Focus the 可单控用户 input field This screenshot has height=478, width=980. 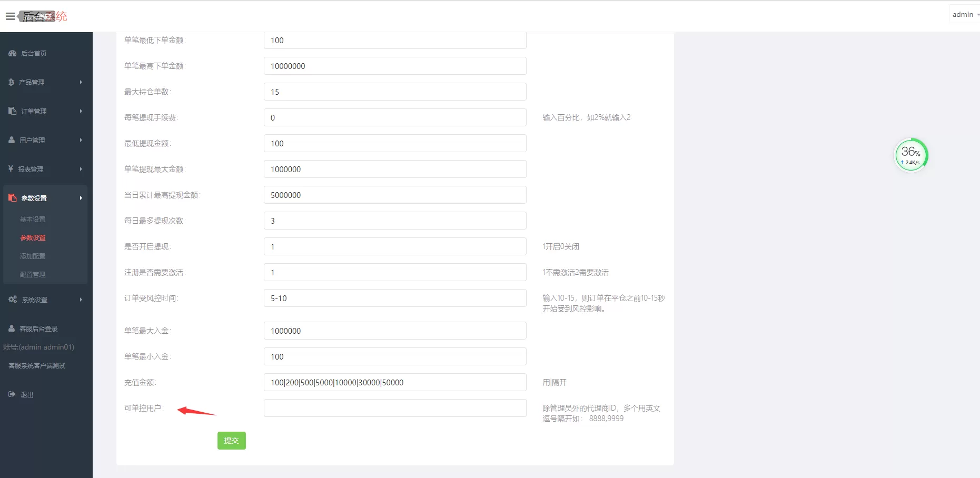394,407
